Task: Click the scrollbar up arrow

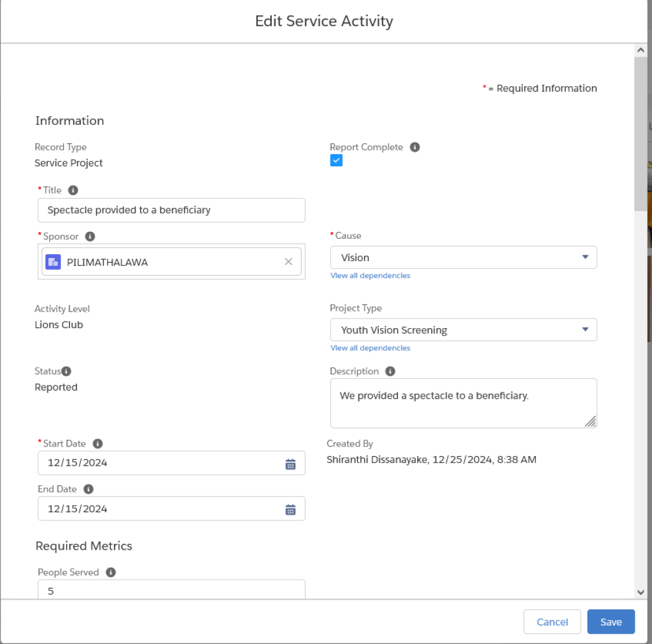Action: [x=641, y=50]
